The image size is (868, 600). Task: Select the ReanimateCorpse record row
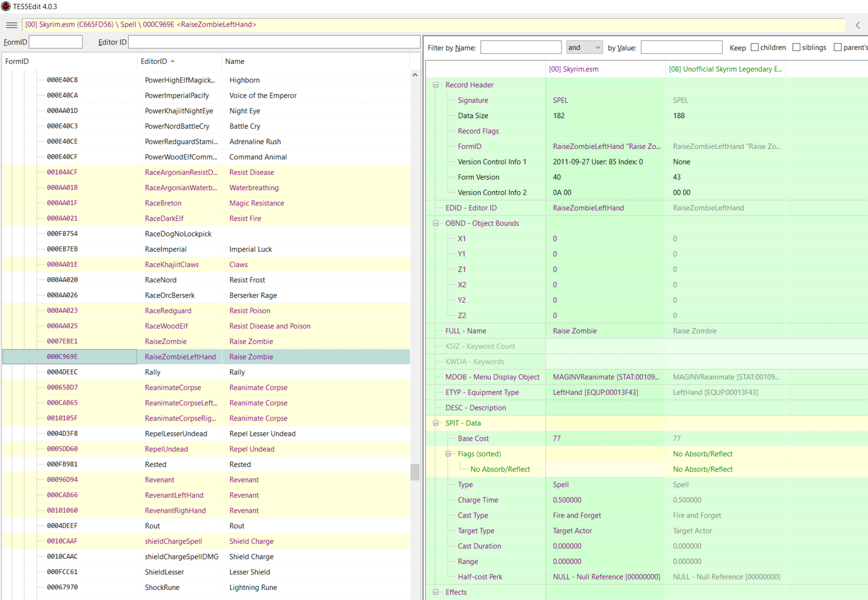(x=206, y=388)
